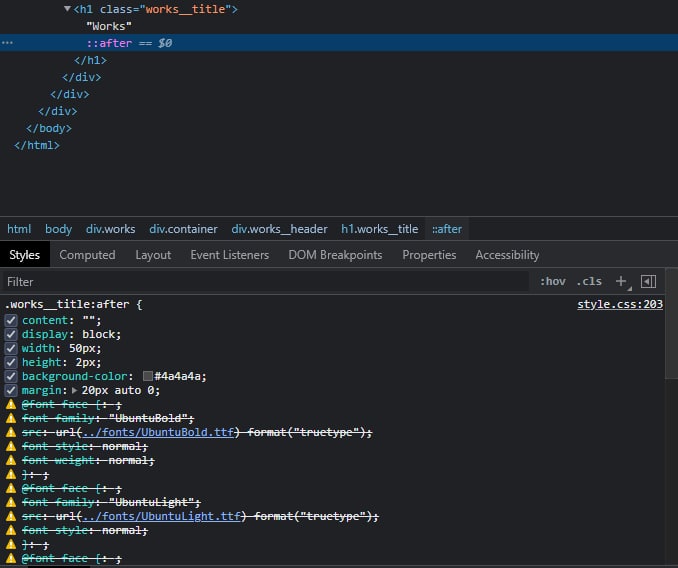The height and width of the screenshot is (568, 678).
Task: Open color picker for #4a4a4a swatch
Action: [148, 376]
